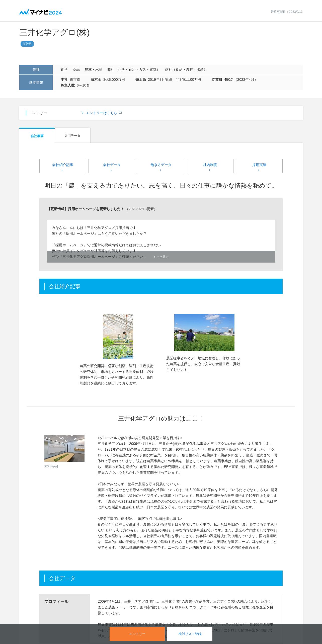
Task: Click the 【更新情報】採用ホームページを更新しました！ heading
Action: point(86,209)
